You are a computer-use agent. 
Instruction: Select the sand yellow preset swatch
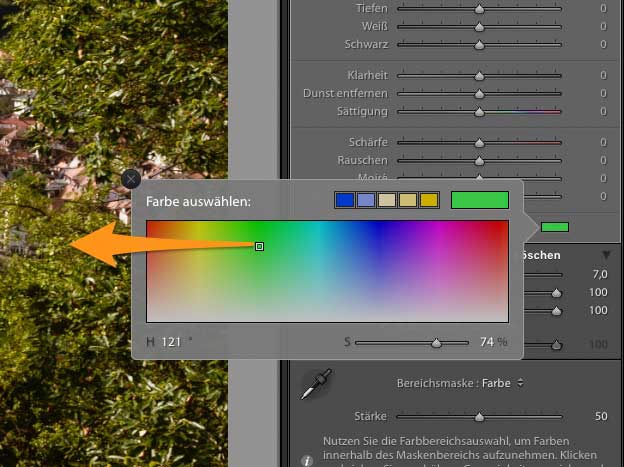[x=408, y=200]
